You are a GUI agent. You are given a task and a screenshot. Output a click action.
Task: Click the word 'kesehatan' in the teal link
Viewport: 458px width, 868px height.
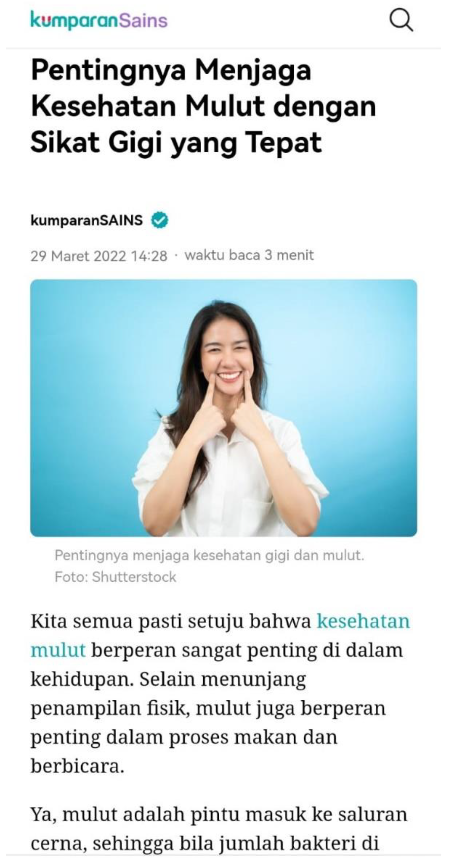[x=363, y=621]
